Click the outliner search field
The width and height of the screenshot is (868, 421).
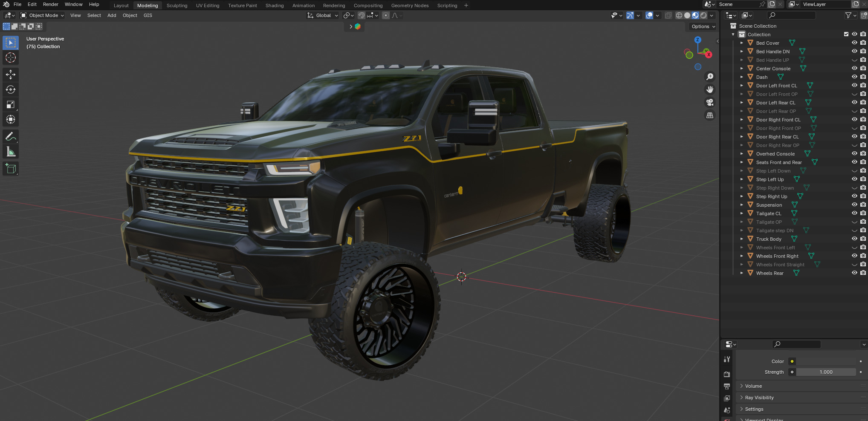tap(791, 15)
